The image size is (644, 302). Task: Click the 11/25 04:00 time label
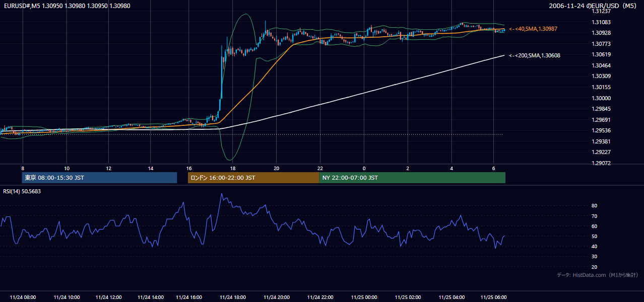(452, 297)
